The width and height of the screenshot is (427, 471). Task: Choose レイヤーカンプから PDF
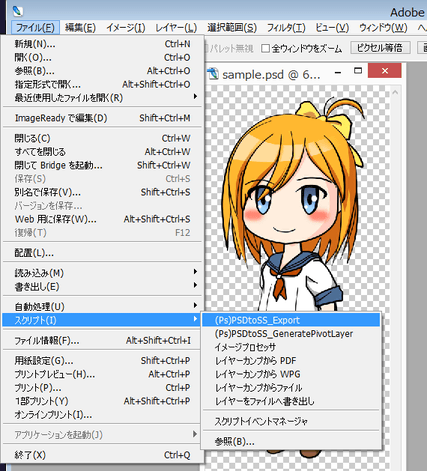[x=291, y=361]
